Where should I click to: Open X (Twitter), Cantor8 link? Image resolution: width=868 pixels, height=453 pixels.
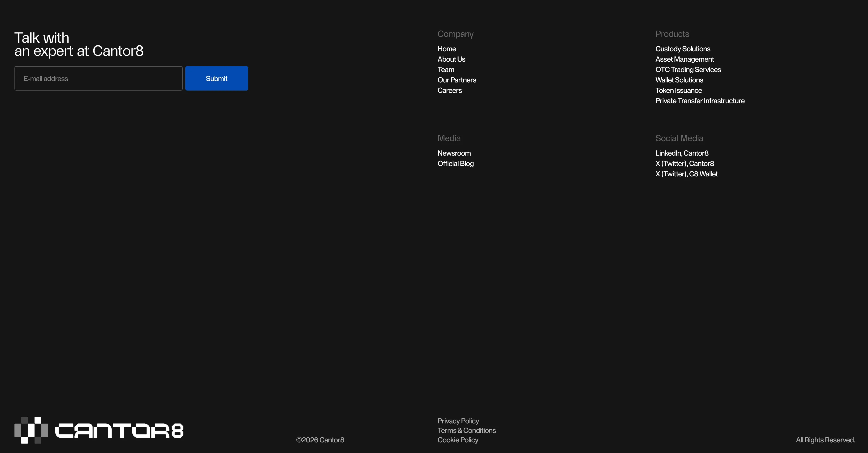[x=684, y=163]
